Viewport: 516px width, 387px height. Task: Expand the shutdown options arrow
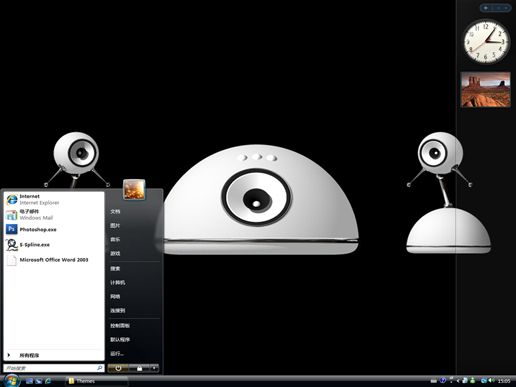(x=154, y=368)
